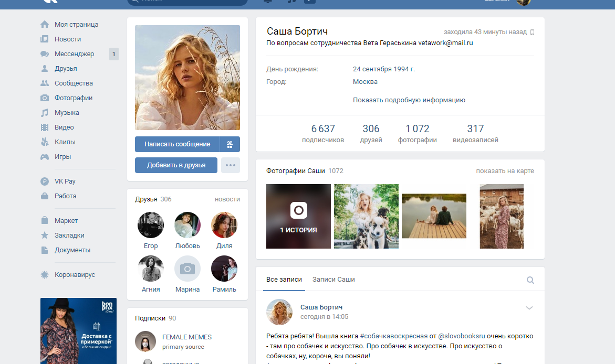Click bonprix advertisement banner
Image resolution: width=615 pixels, height=364 pixels.
(x=78, y=331)
